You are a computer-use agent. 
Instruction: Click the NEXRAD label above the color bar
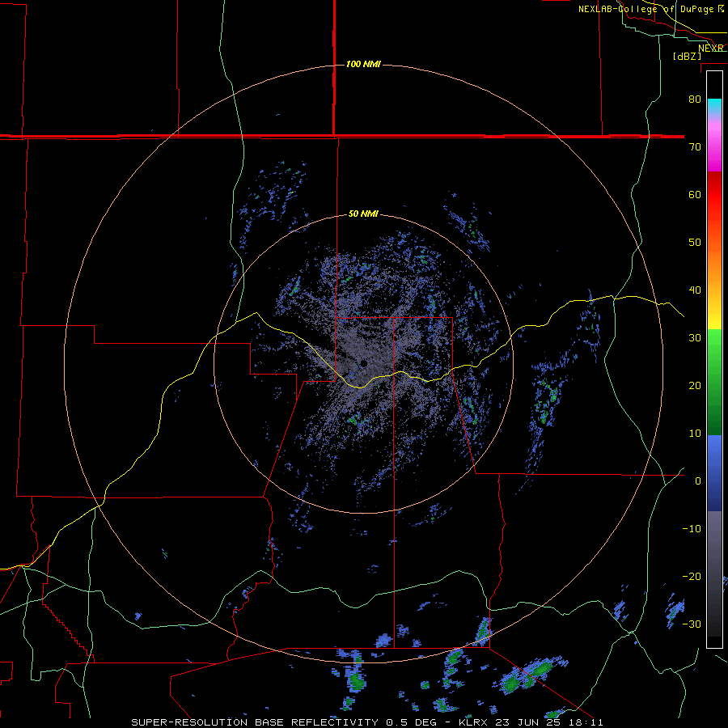click(x=711, y=49)
